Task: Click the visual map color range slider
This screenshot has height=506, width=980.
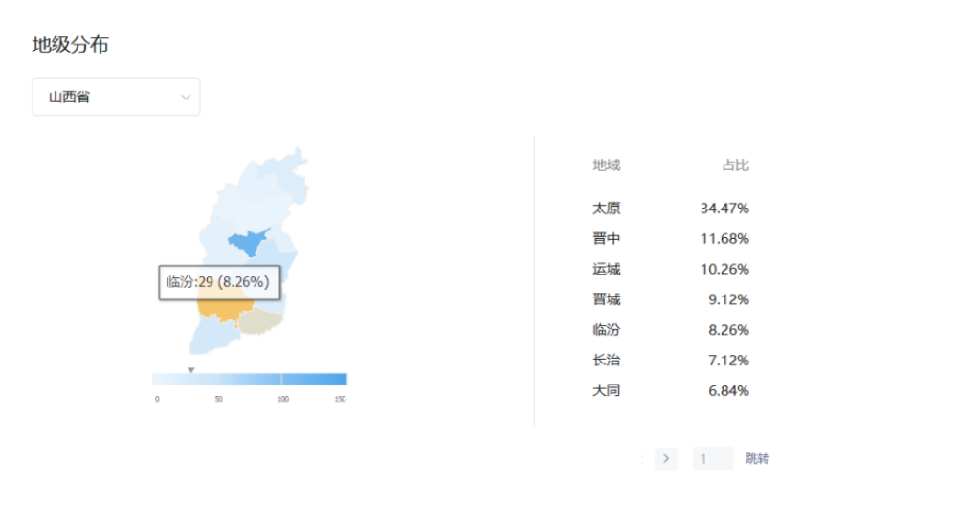Action: click(250, 379)
